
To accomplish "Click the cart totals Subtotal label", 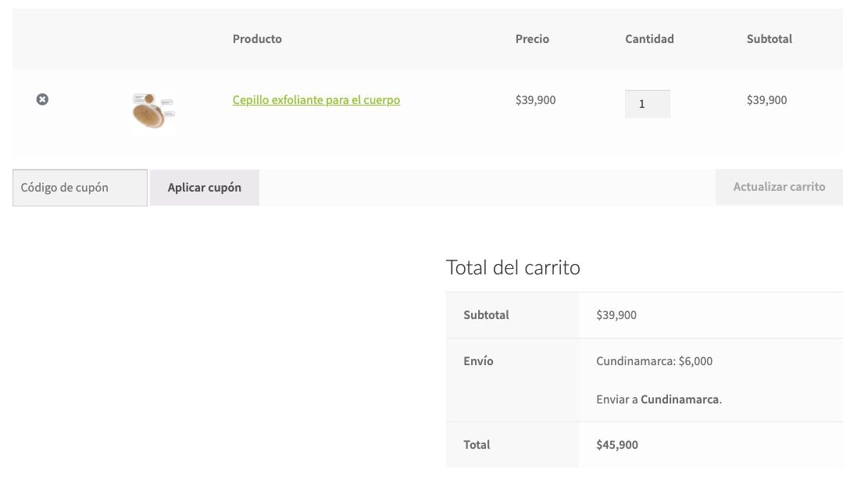I will tap(486, 315).
